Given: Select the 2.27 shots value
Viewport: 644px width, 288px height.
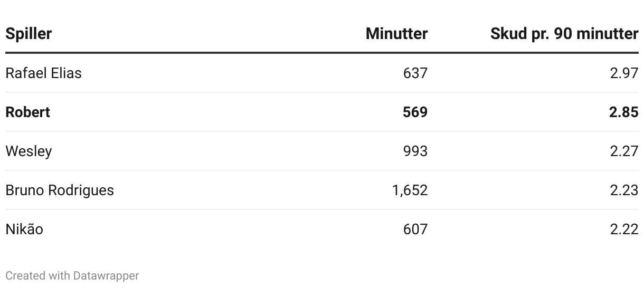Looking at the screenshot, I should click(x=624, y=151).
